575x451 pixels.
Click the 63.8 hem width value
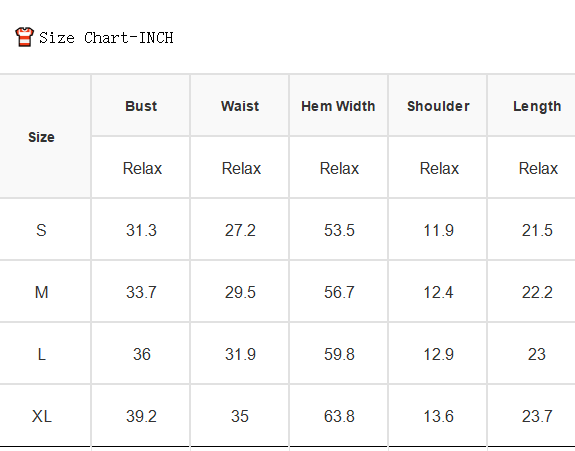point(339,416)
